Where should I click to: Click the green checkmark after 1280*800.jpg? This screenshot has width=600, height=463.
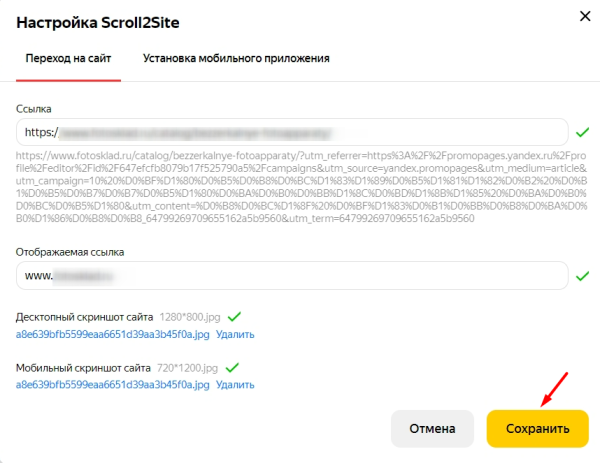coord(236,316)
